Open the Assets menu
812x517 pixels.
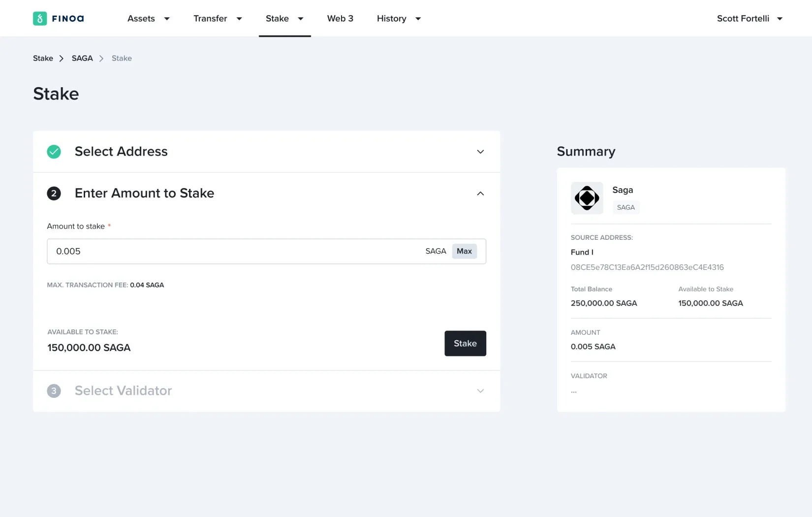coord(148,18)
